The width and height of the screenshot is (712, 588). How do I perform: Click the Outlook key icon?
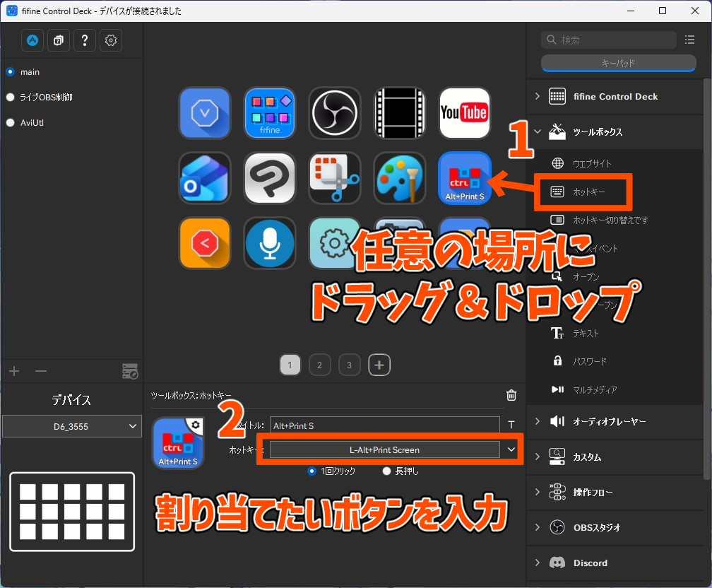coord(205,178)
